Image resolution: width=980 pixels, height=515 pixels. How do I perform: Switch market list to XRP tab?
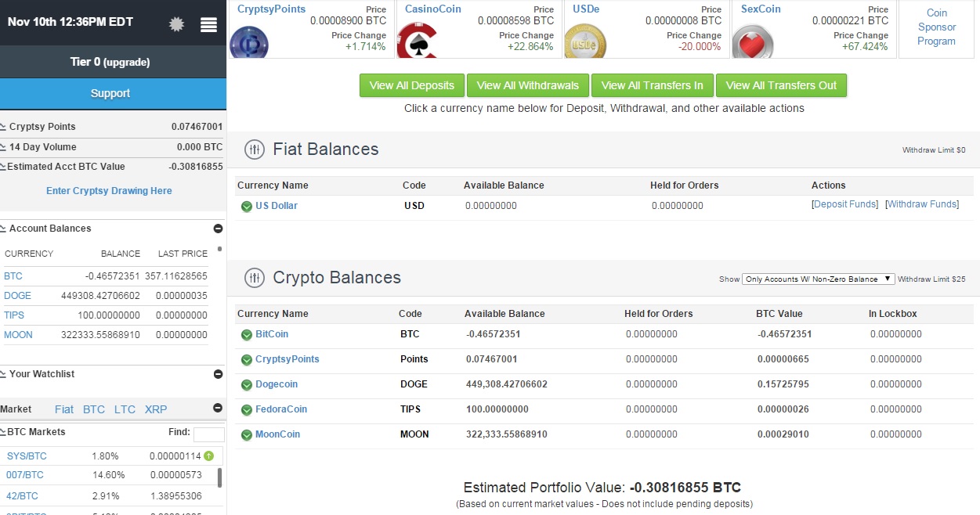pos(156,409)
